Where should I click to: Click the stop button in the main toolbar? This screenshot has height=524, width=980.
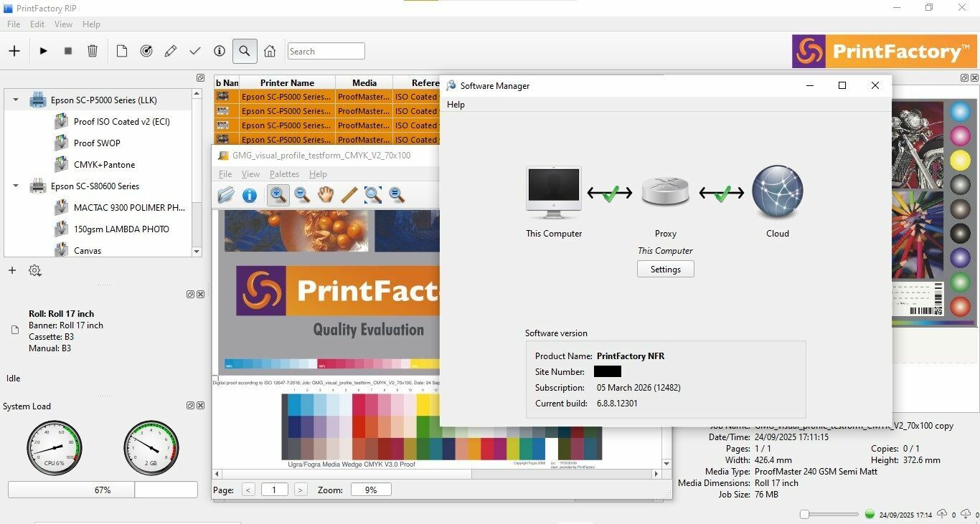[68, 51]
